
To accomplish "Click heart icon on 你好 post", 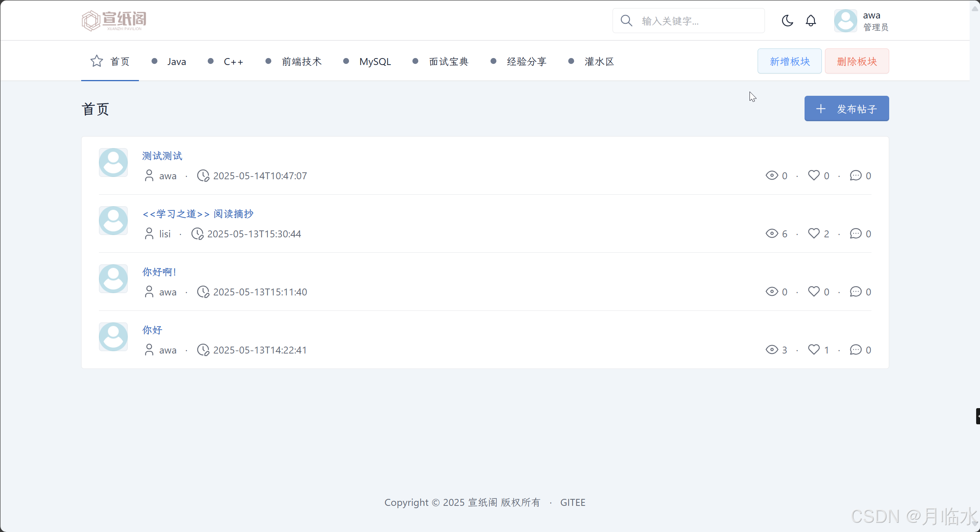I will 814,350.
